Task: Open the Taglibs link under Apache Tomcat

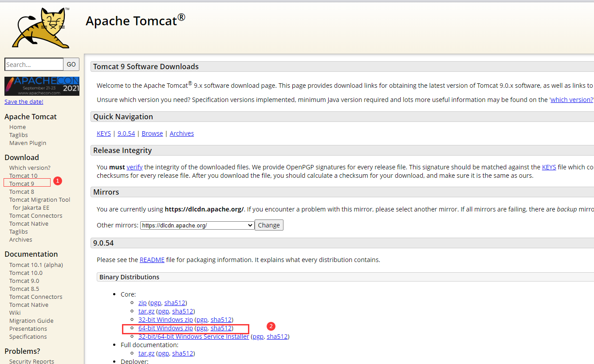Action: [19, 135]
